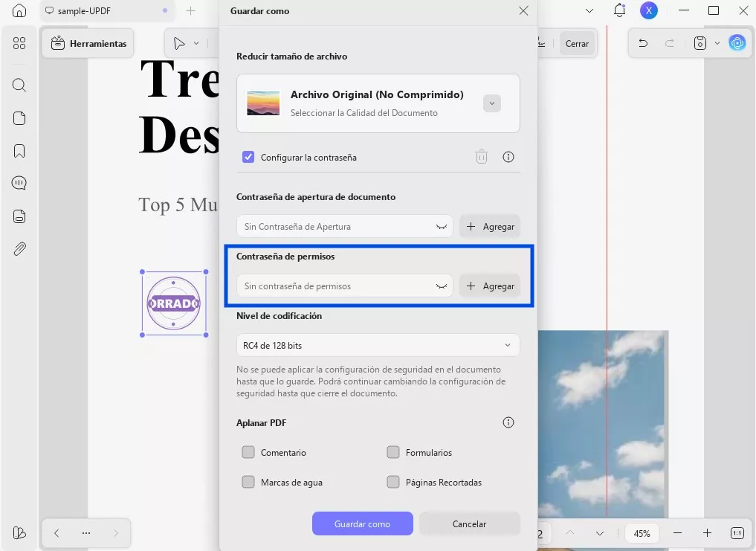The width and height of the screenshot is (756, 551).
Task: Undo the last action
Action: coord(643,43)
